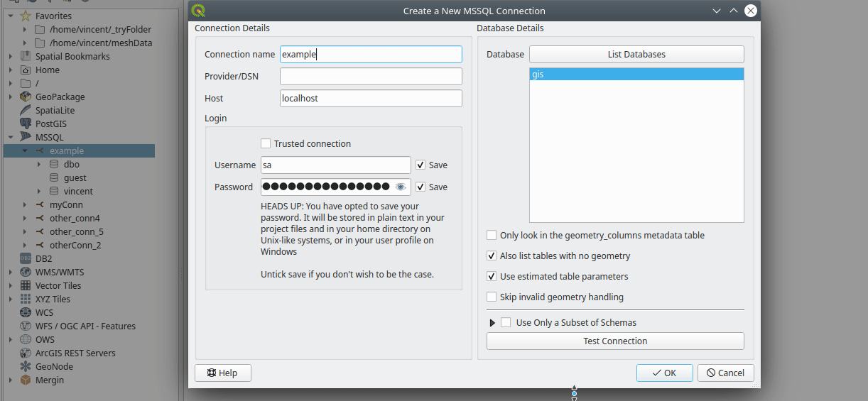Enable Skip invalid geometry handling
This screenshot has height=401, width=868.
point(492,297)
